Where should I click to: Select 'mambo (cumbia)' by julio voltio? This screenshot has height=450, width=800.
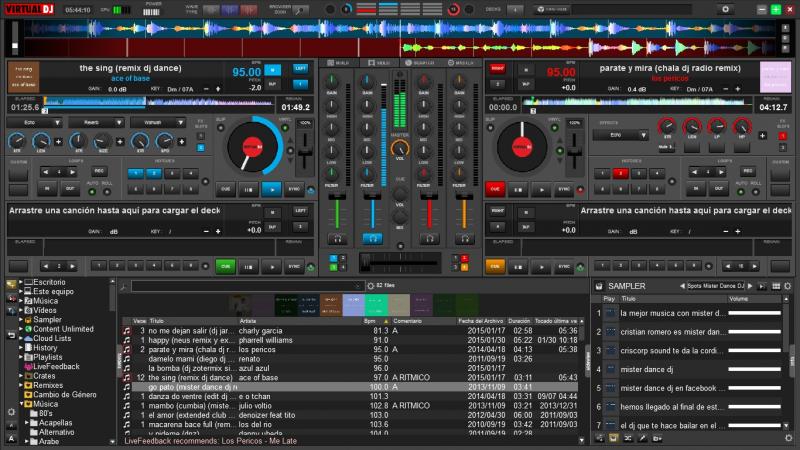coord(350,406)
